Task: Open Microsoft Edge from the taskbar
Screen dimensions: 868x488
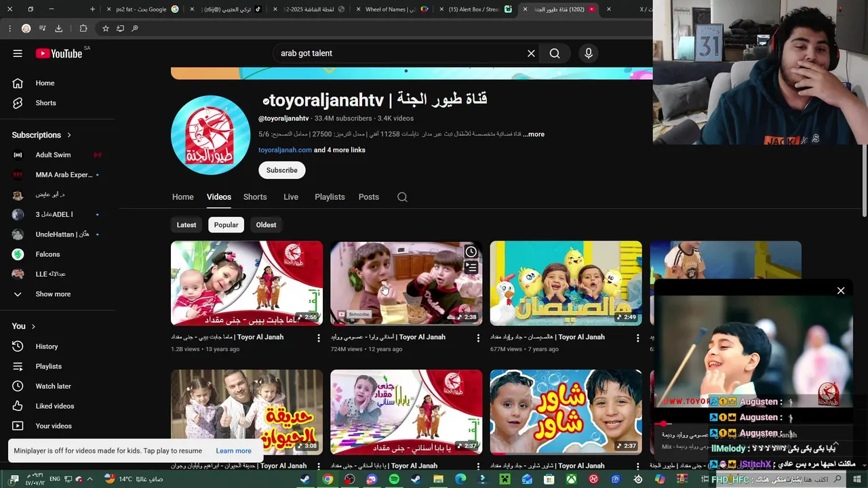Action: point(460,479)
